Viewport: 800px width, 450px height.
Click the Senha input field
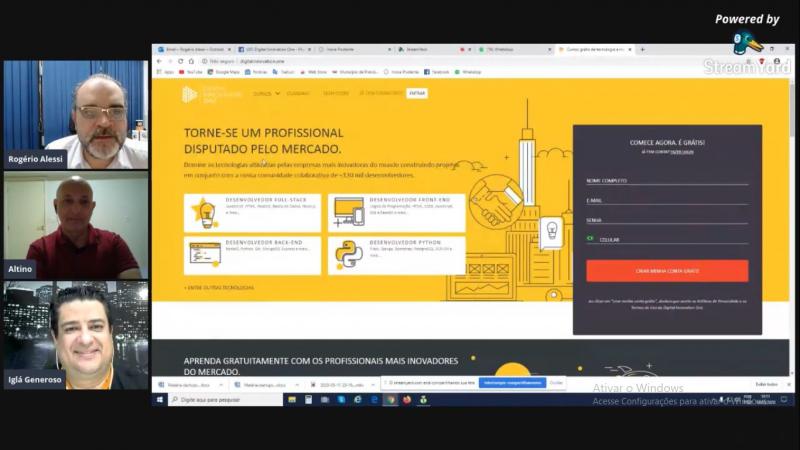coord(667,220)
